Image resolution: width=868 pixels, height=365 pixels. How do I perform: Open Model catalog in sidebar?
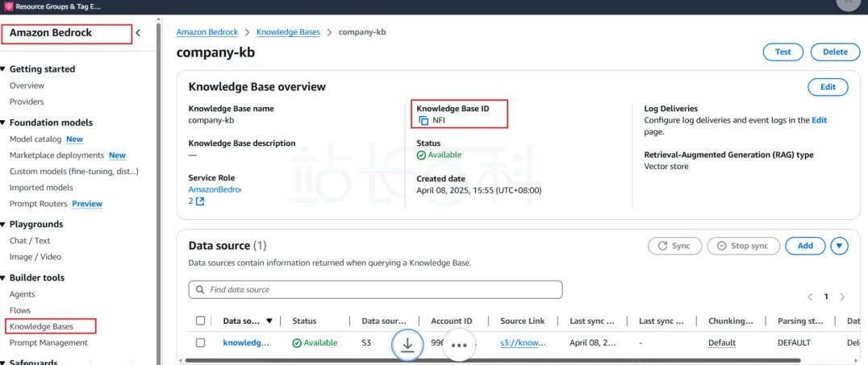tap(35, 139)
